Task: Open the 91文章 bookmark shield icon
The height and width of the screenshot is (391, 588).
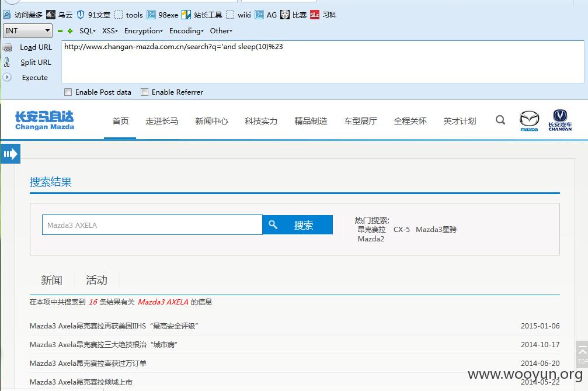Action: point(80,15)
